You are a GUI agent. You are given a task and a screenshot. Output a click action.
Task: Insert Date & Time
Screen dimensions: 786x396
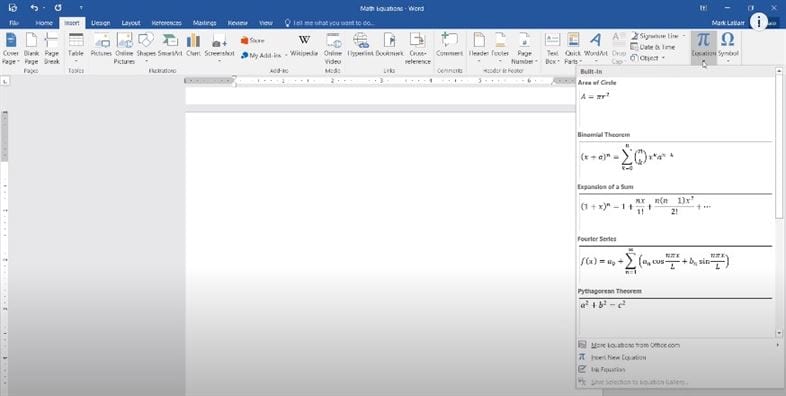(x=653, y=47)
